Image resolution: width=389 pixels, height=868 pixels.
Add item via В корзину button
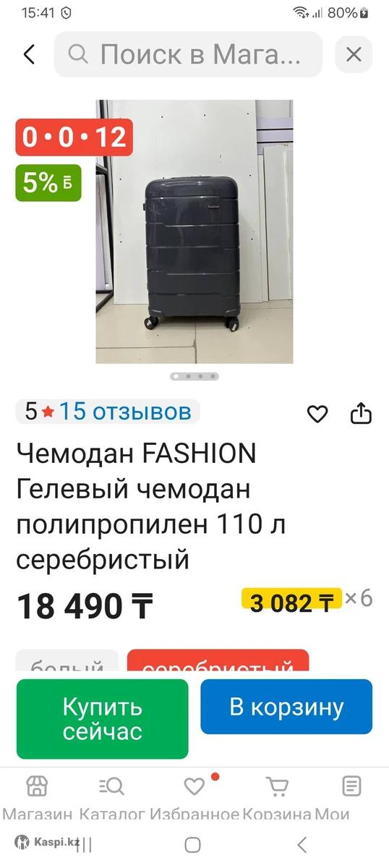tap(286, 707)
